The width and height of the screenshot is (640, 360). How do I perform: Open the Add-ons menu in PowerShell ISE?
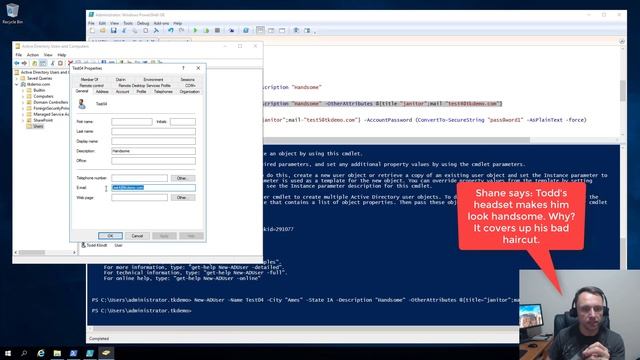[x=161, y=23]
